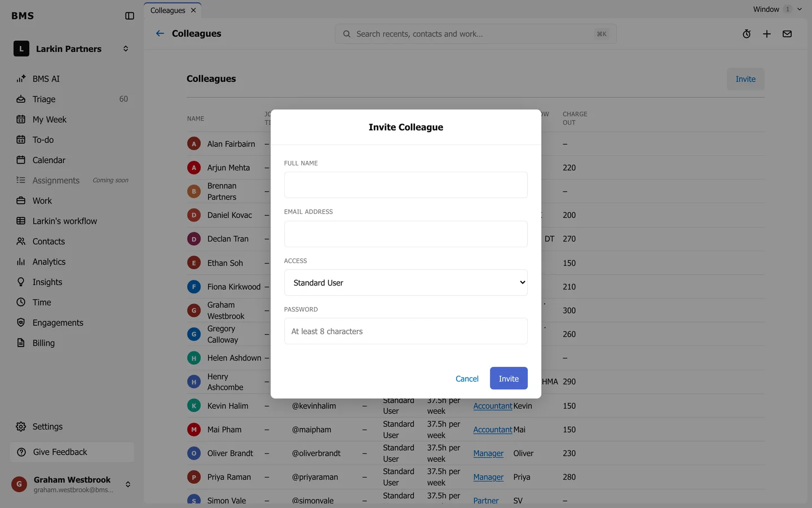Focus the Email Address field
This screenshot has width=812, height=508.
(406, 234)
